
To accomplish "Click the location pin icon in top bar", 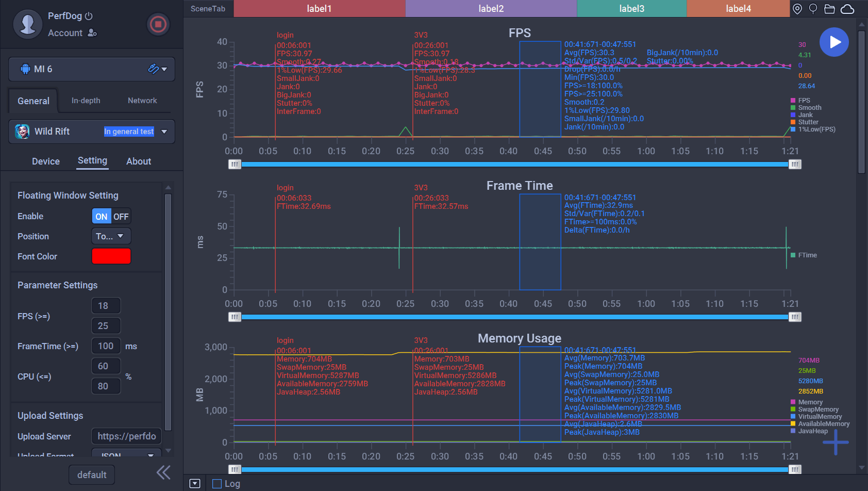I will (x=797, y=9).
